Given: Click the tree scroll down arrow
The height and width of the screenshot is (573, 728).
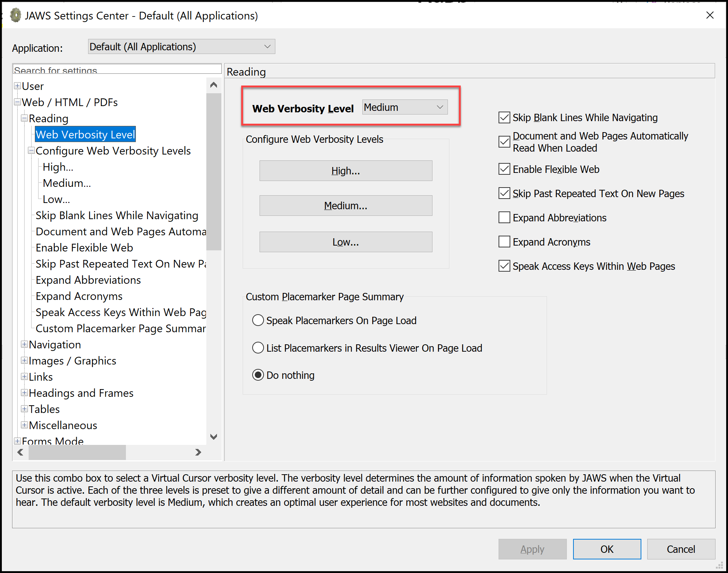Looking at the screenshot, I should click(x=214, y=437).
